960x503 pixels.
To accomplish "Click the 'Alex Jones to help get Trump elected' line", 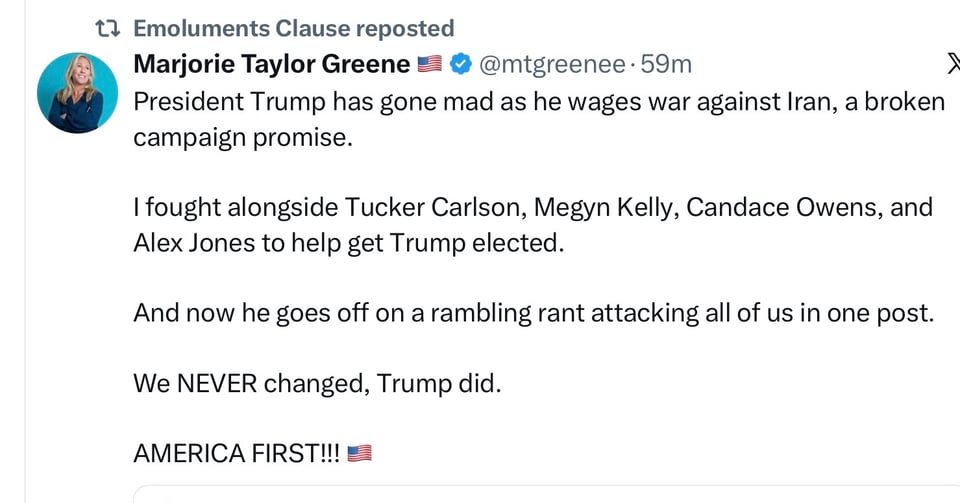I will [x=348, y=243].
